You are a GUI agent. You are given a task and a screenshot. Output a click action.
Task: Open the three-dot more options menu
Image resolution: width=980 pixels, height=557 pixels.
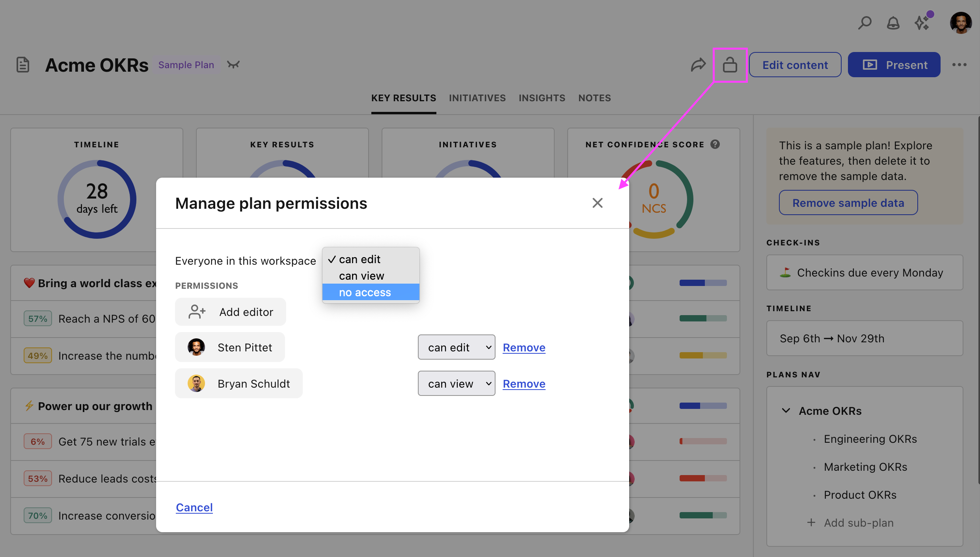[959, 65]
